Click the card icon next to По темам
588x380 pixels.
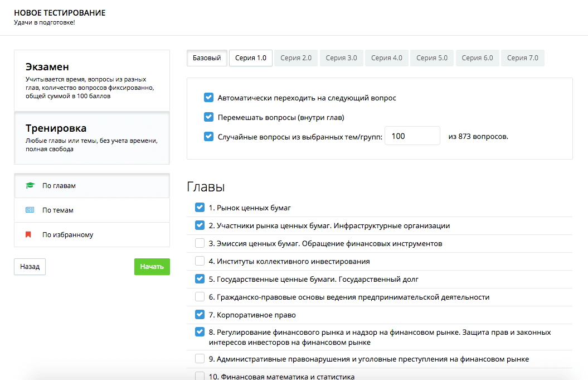[x=30, y=210]
